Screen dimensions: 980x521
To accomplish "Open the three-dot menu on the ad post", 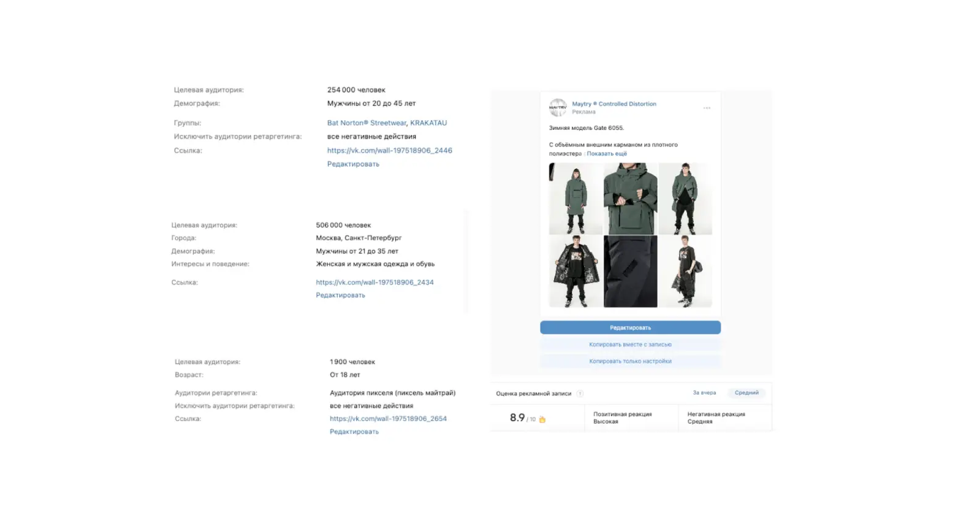I will point(707,108).
